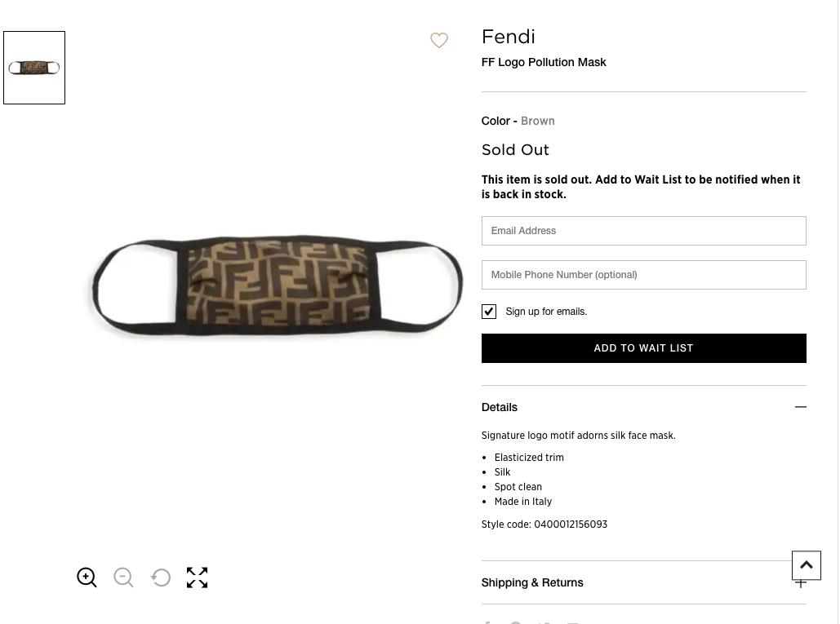The image size is (840, 624).
Task: Toggle the Sign up for emails checkbox
Action: [x=489, y=312]
